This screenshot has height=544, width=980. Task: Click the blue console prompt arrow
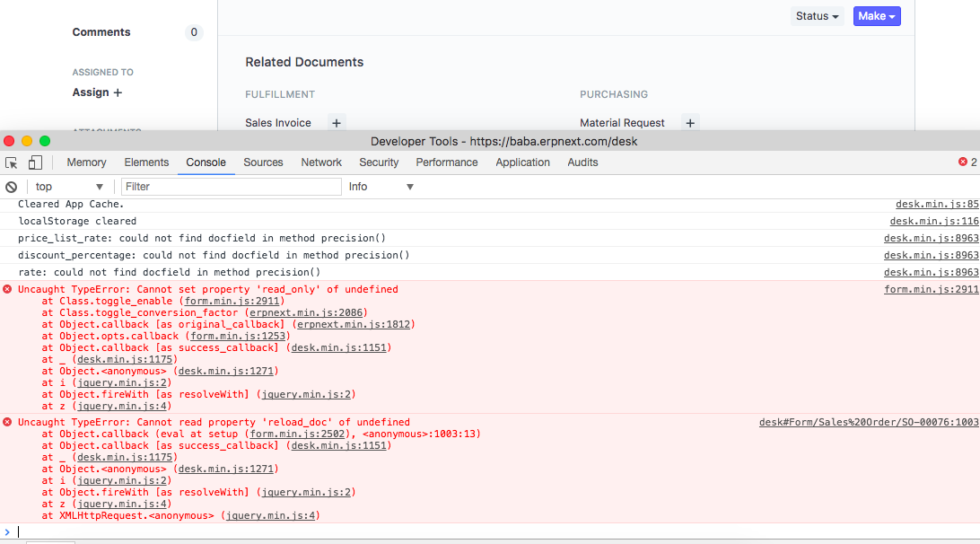point(7,532)
